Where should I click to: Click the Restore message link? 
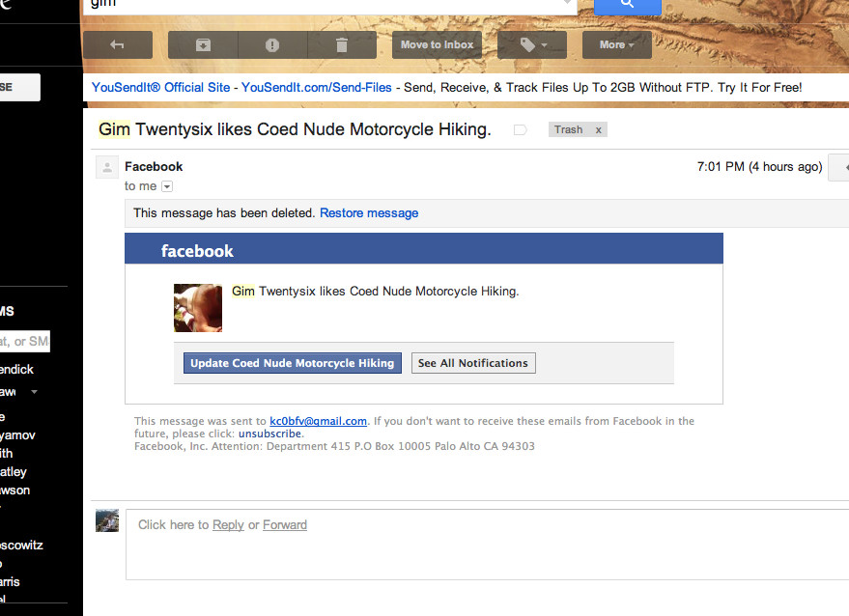[x=369, y=213]
